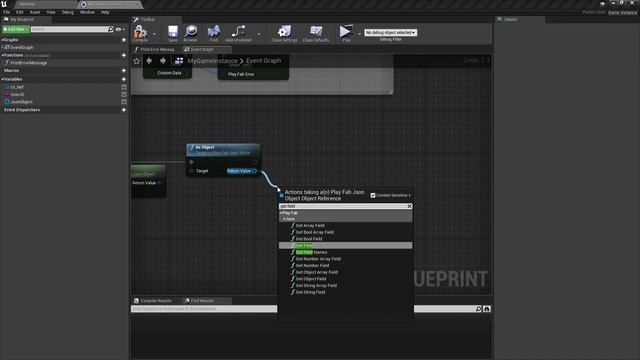640x360 pixels.
Task: Collapse the Graphs section
Action: tap(2, 40)
